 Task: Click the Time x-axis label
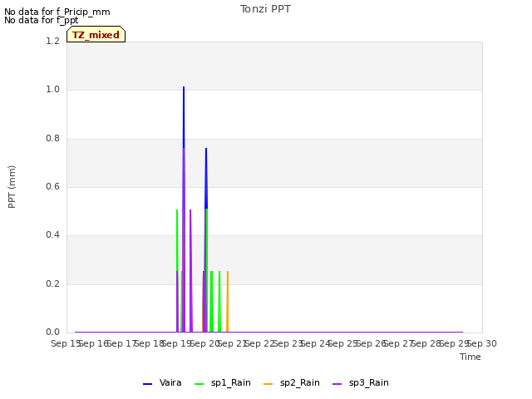470,357
